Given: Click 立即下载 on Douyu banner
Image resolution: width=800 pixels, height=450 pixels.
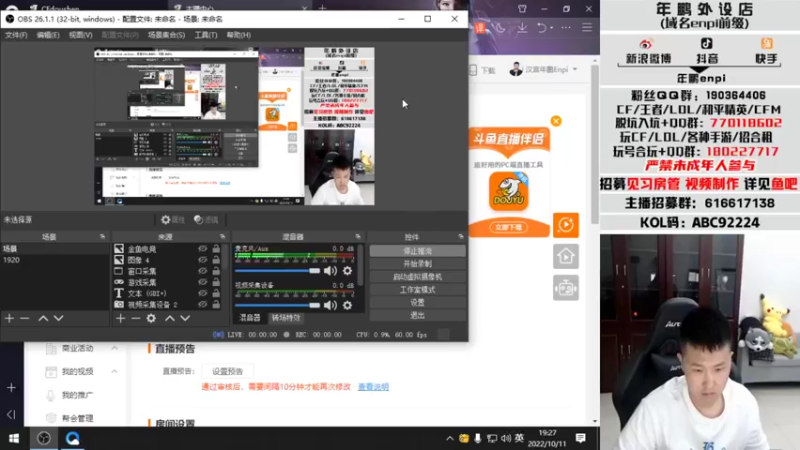Looking at the screenshot, I should (x=509, y=228).
